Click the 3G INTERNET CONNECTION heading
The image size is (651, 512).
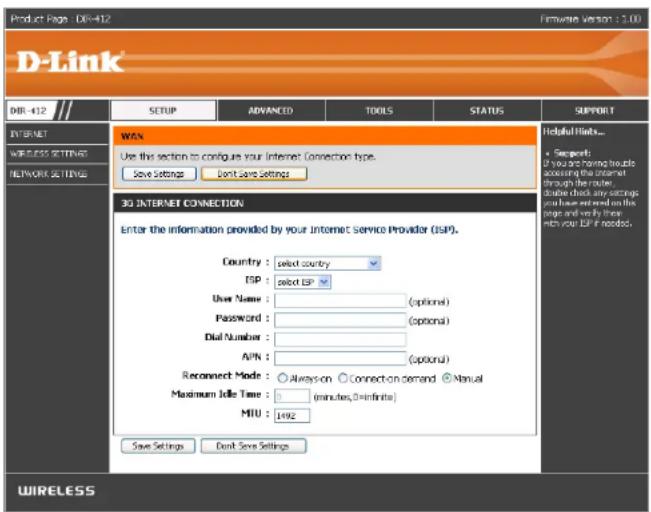pyautogui.click(x=182, y=203)
